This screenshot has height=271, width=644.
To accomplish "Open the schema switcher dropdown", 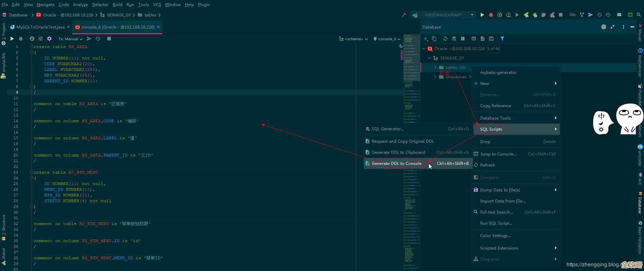I will click(x=354, y=39).
